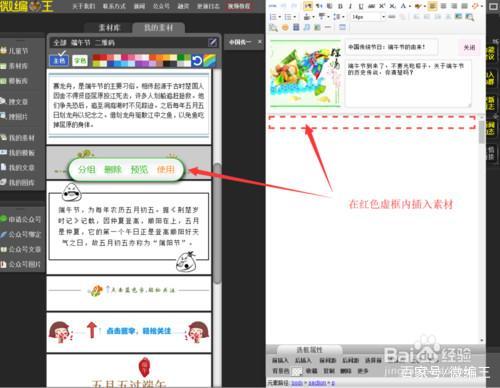
Task: Apply italic formatting in editor toolbar
Action: (x=350, y=6)
